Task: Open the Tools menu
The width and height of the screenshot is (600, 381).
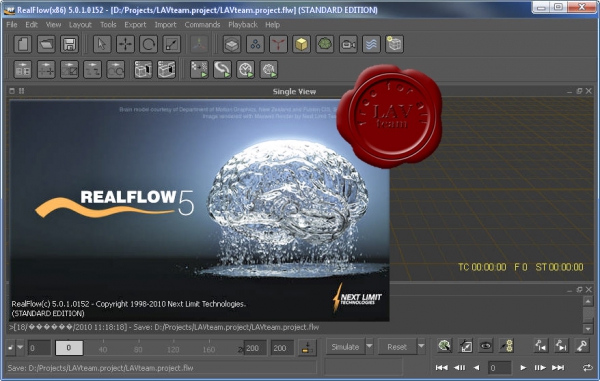Action: 108,24
